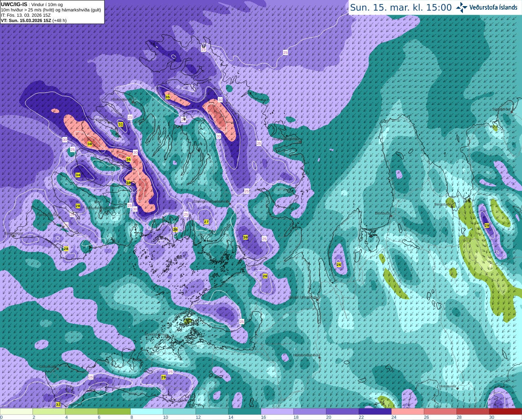Click the Blönduós station label

pyautogui.click(x=383, y=213)
